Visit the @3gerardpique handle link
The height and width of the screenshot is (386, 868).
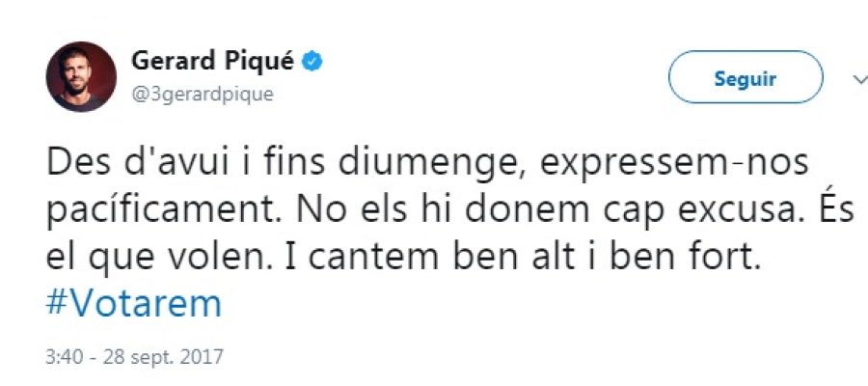click(x=203, y=94)
